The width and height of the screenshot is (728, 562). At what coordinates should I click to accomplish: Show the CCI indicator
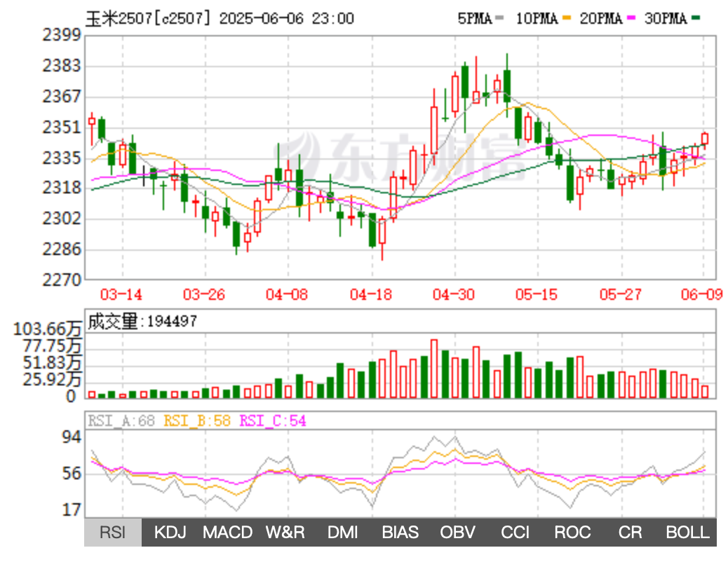515,533
